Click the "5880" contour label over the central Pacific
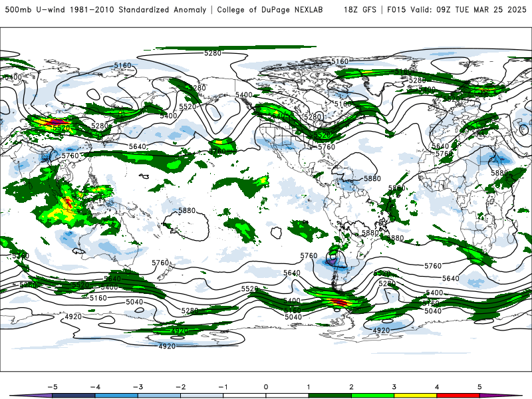The image size is (532, 399). (x=187, y=210)
